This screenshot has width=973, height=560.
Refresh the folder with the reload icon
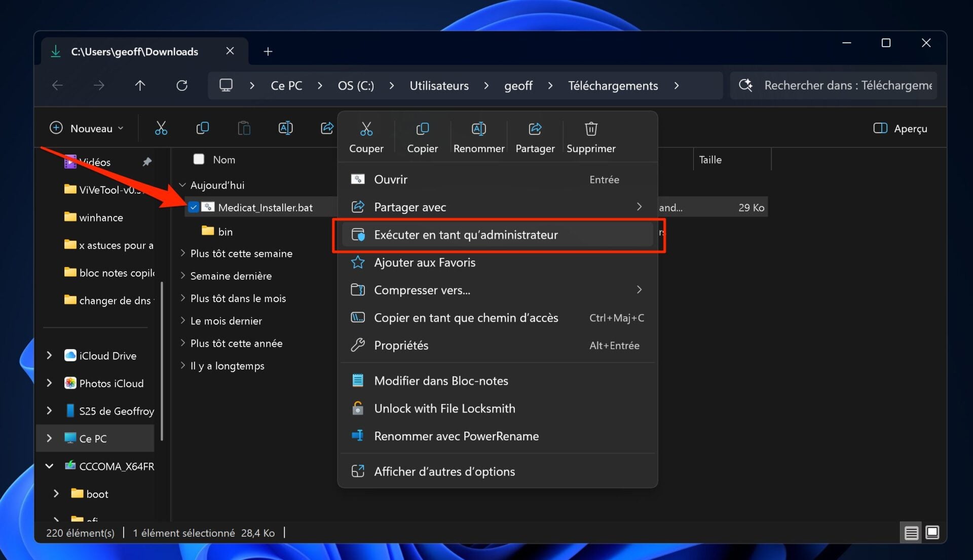tap(182, 86)
